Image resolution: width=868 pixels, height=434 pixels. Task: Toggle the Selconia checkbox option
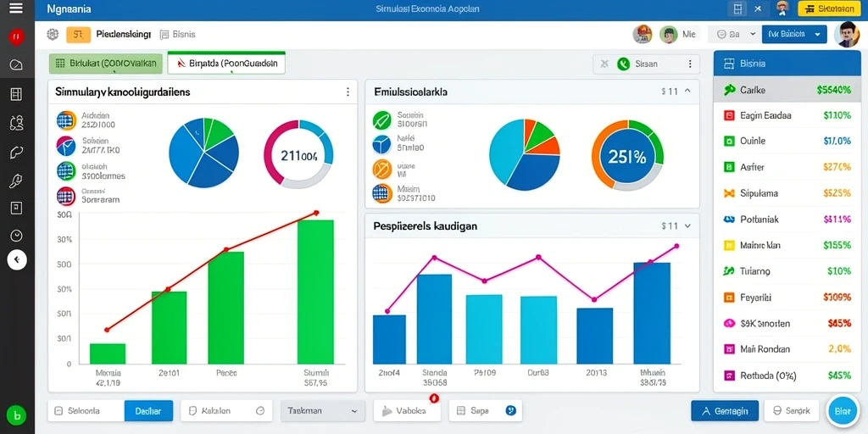(58, 411)
